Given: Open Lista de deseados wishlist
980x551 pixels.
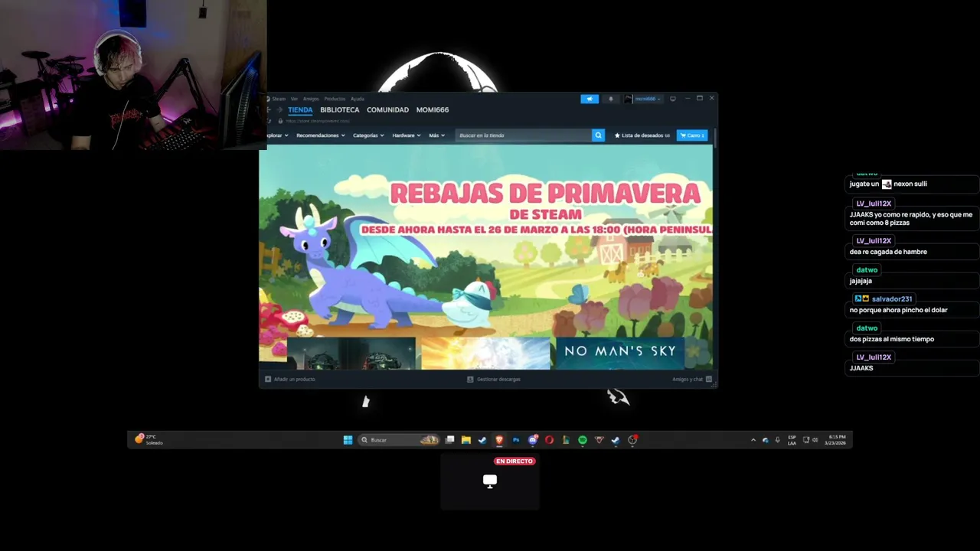Looking at the screenshot, I should pos(642,135).
